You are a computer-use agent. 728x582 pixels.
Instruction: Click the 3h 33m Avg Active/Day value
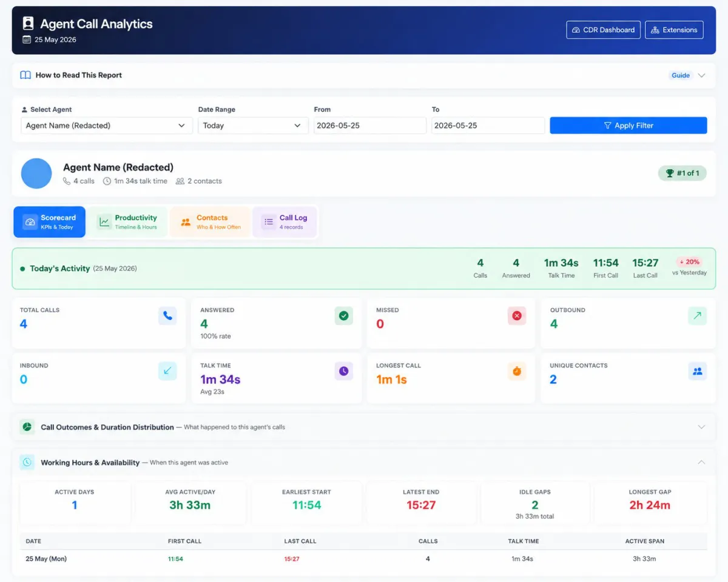[190, 505]
